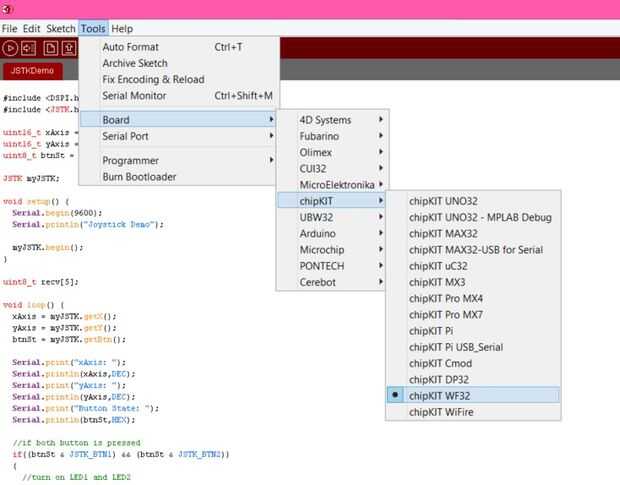Click the 'myJSTK.begin();' code line
Image resolution: width=620 pixels, height=485 pixels.
pos(48,247)
